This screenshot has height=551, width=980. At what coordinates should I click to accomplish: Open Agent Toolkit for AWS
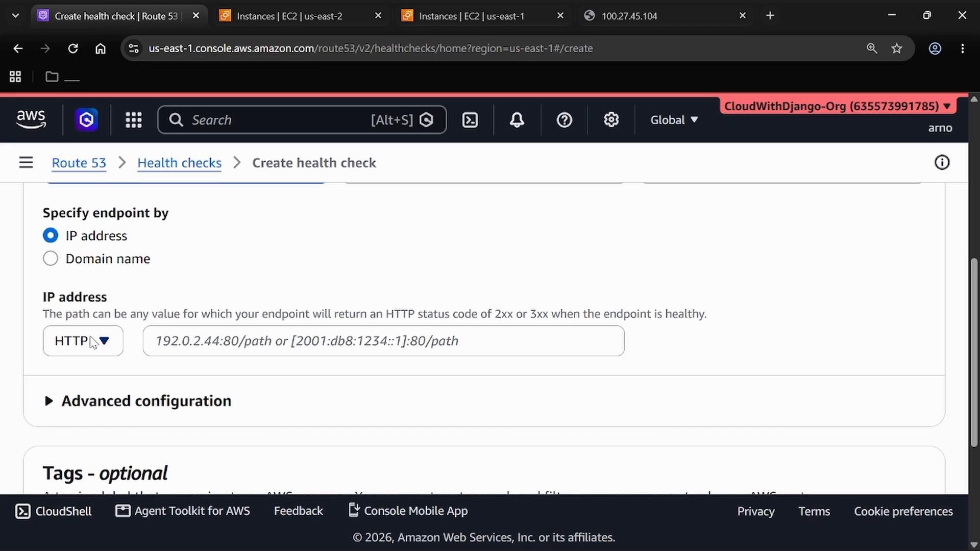click(183, 511)
